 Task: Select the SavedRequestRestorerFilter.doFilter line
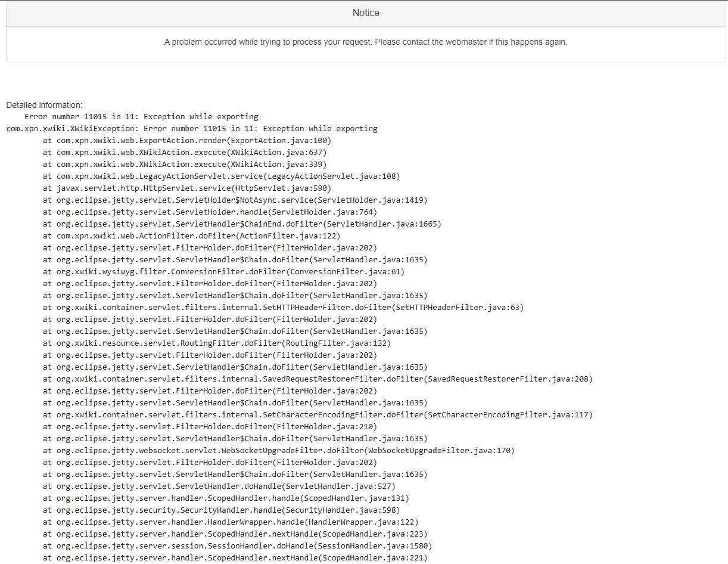318,379
